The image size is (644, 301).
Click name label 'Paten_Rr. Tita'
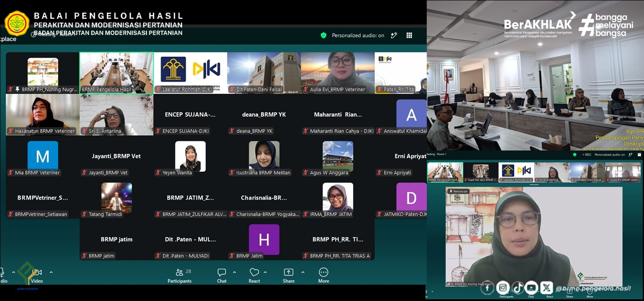399,89
